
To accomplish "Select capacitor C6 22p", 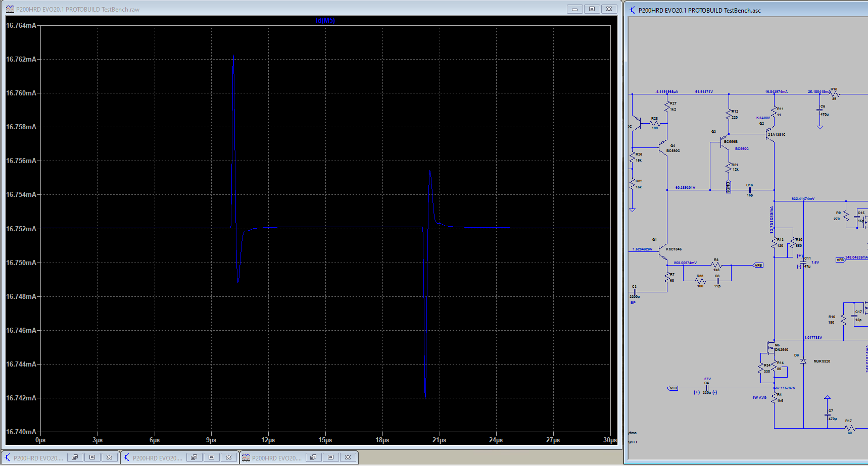I will 717,281.
